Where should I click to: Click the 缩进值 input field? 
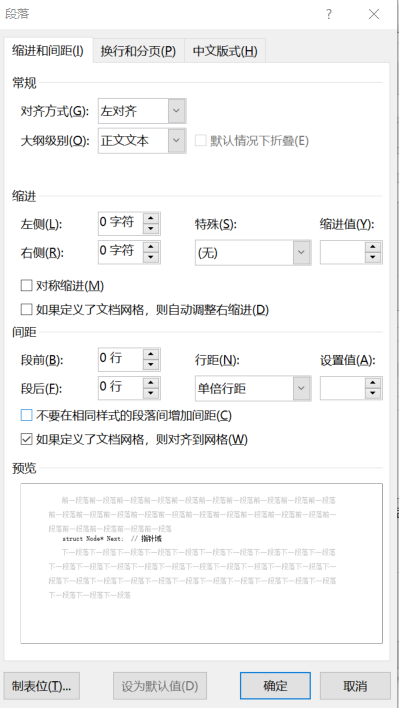[x=343, y=252]
